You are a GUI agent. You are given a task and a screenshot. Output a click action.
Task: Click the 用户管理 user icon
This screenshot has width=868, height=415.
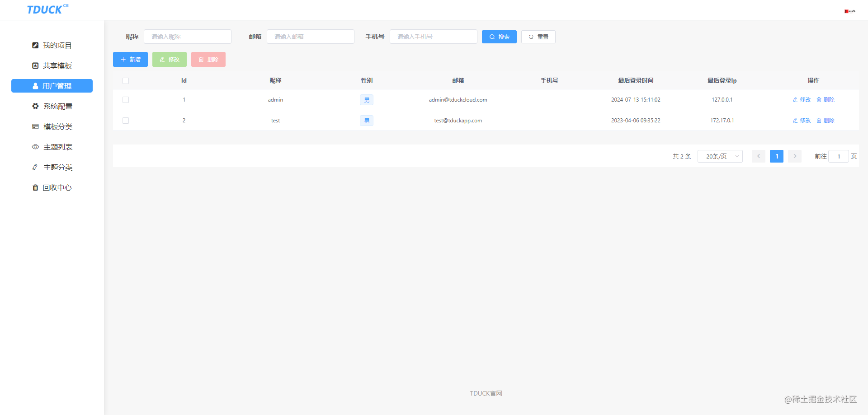pyautogui.click(x=35, y=86)
